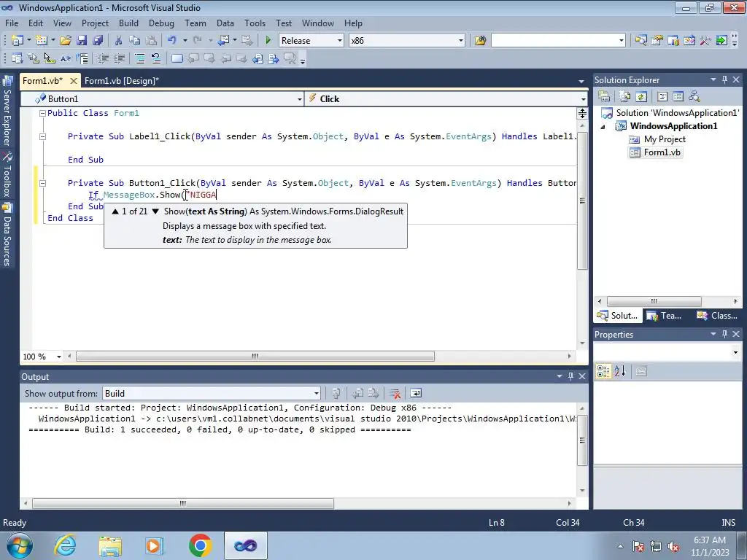
Task: Open the Tools menu
Action: [x=255, y=23]
